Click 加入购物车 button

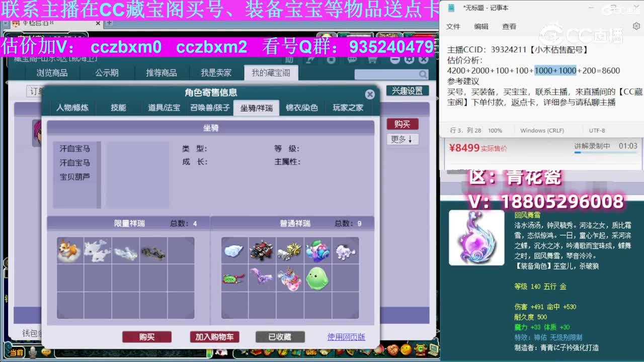tap(215, 337)
